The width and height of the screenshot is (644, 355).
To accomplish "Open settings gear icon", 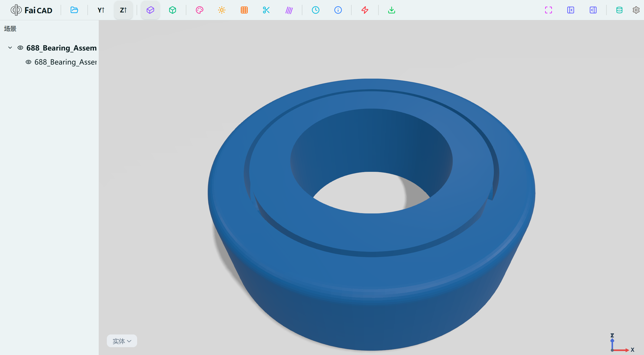I will 636,10.
